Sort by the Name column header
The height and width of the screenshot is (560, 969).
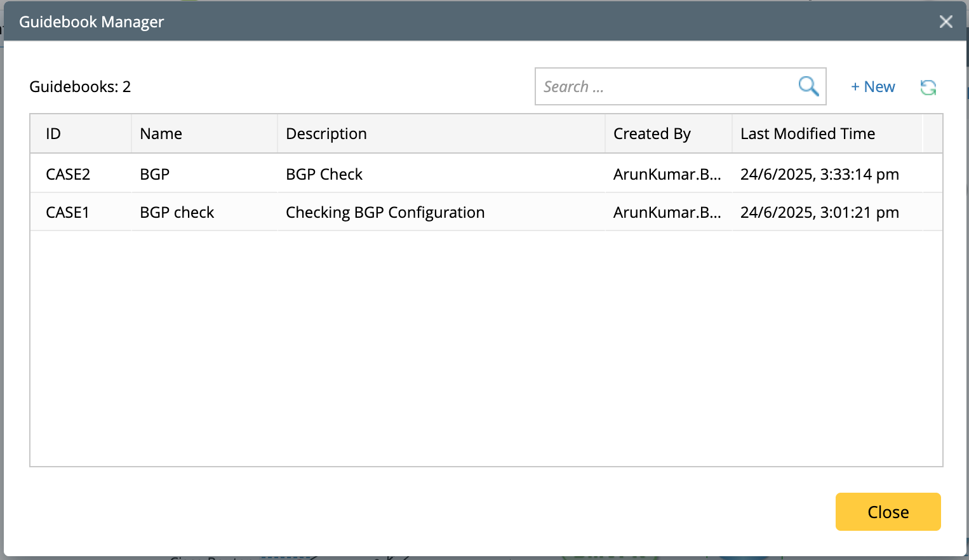click(161, 134)
